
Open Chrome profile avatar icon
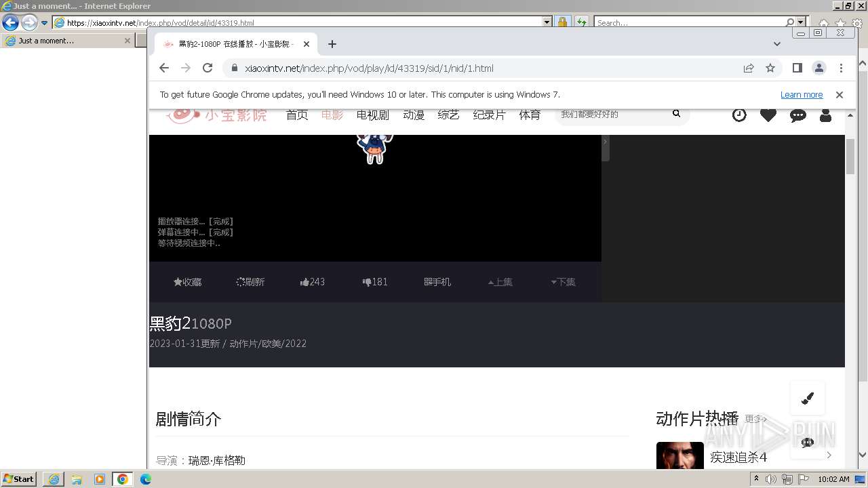pos(819,68)
